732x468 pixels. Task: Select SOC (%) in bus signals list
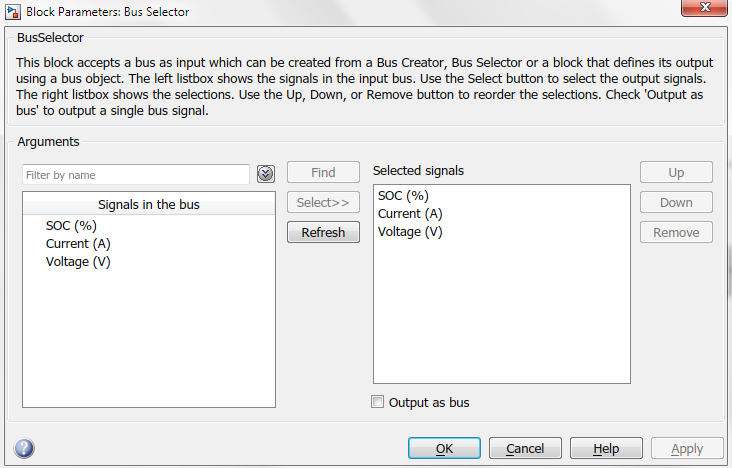(71, 226)
